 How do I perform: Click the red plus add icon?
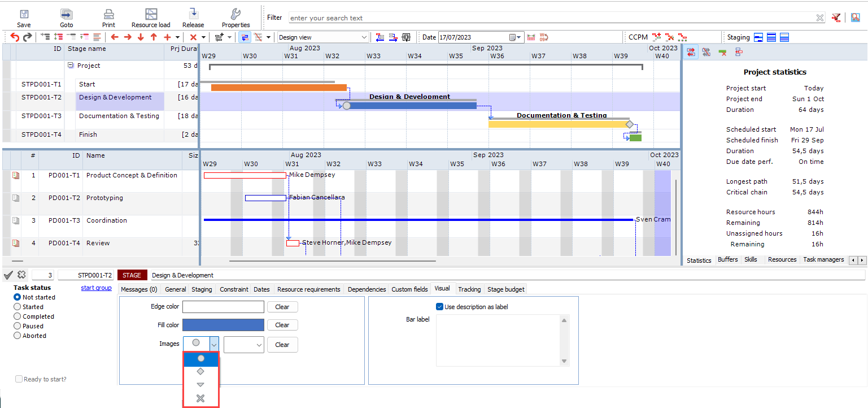167,37
